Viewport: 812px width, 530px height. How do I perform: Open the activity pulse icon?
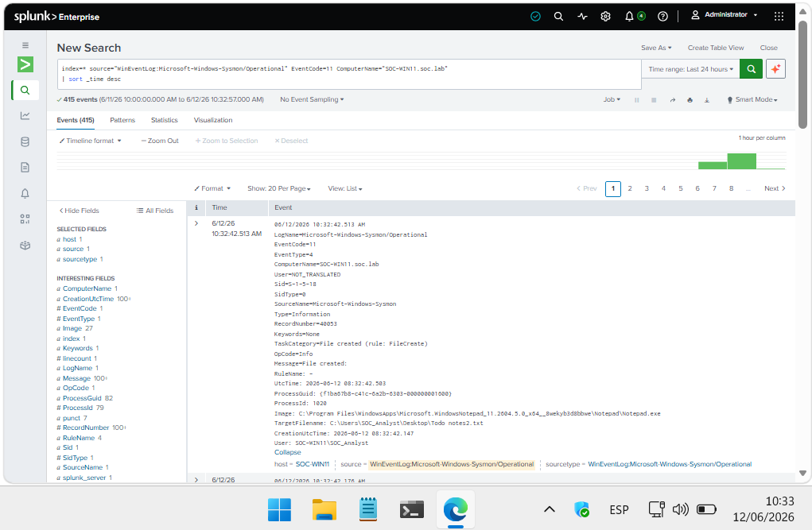pyautogui.click(x=583, y=17)
